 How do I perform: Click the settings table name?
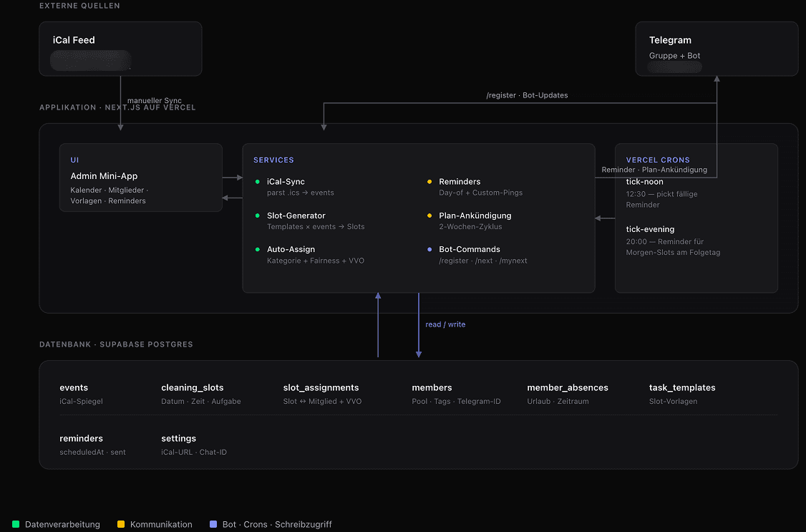[178, 438]
